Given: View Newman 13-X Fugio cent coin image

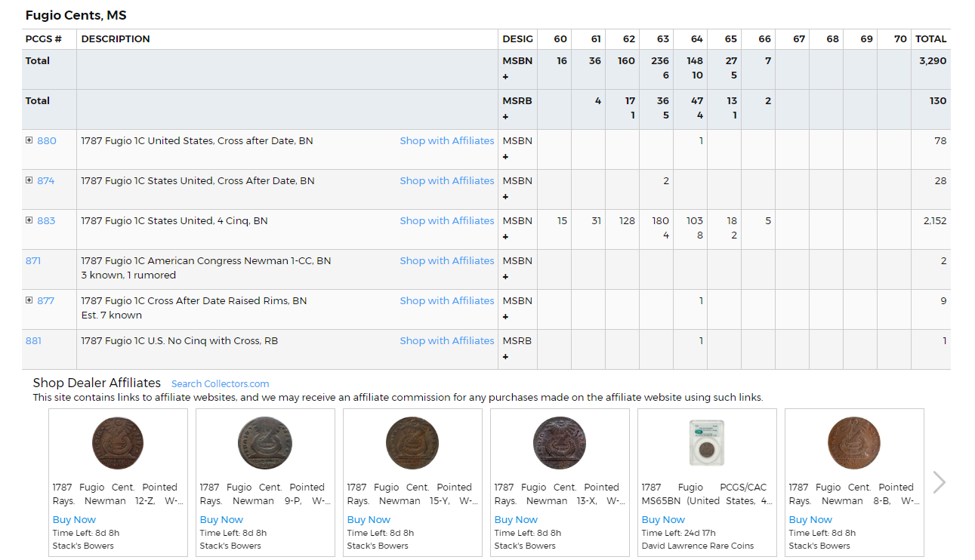Looking at the screenshot, I should tap(560, 443).
